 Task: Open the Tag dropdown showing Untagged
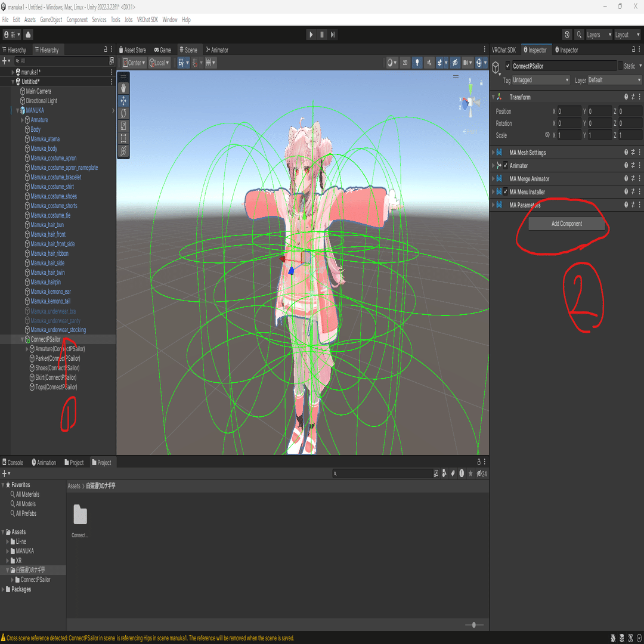tap(541, 80)
